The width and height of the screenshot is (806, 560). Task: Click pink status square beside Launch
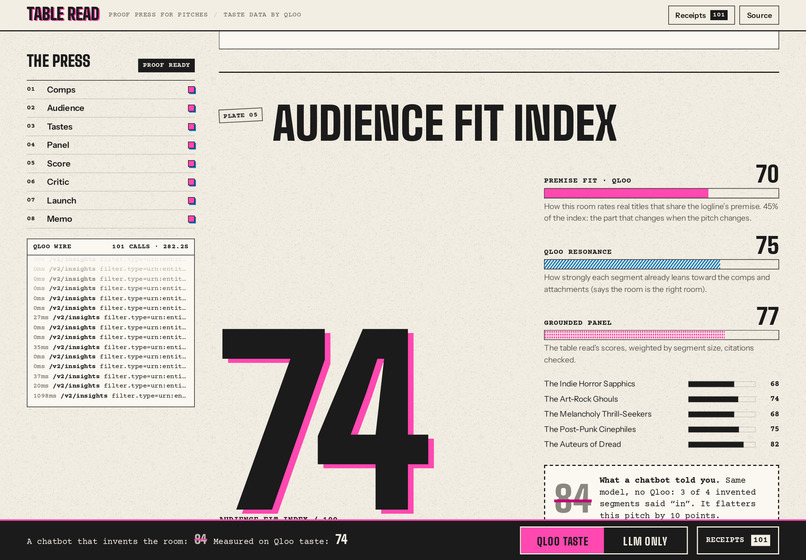pos(192,201)
